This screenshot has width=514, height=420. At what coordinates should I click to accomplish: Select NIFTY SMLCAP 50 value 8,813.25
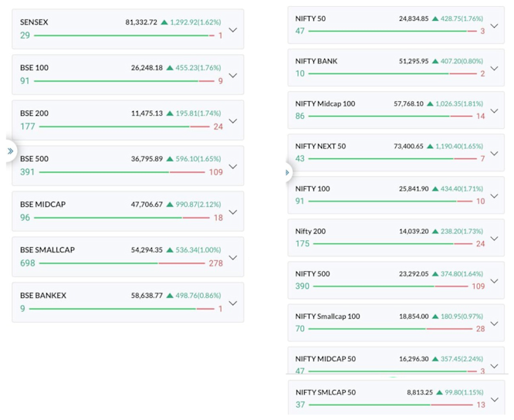point(420,392)
